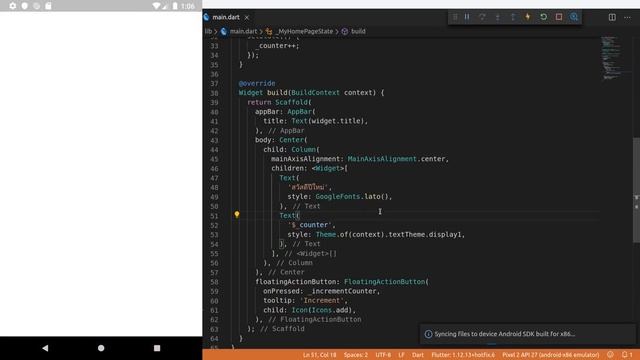The height and width of the screenshot is (360, 640).
Task: Click '$_counter' string on line 52
Action: click(x=311, y=225)
